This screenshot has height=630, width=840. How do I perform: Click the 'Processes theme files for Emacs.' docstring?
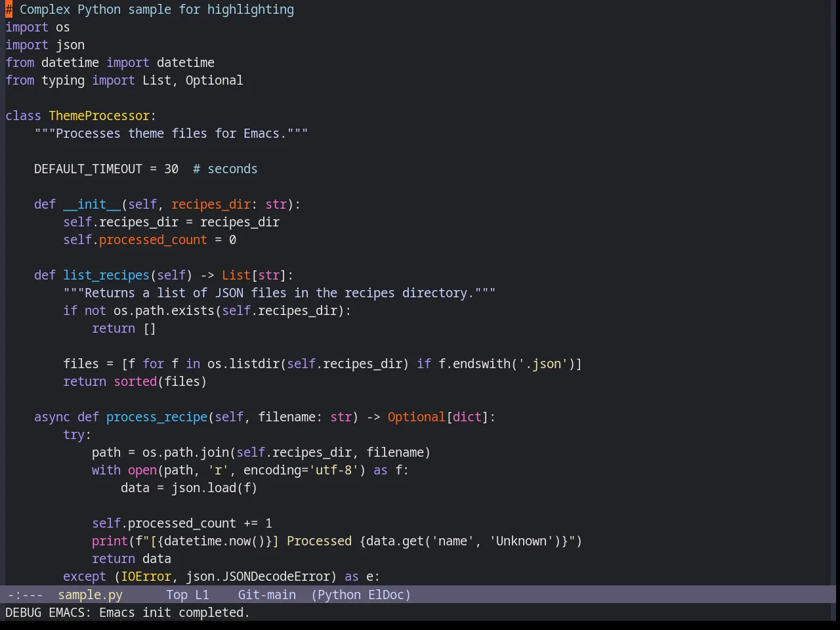pos(171,133)
